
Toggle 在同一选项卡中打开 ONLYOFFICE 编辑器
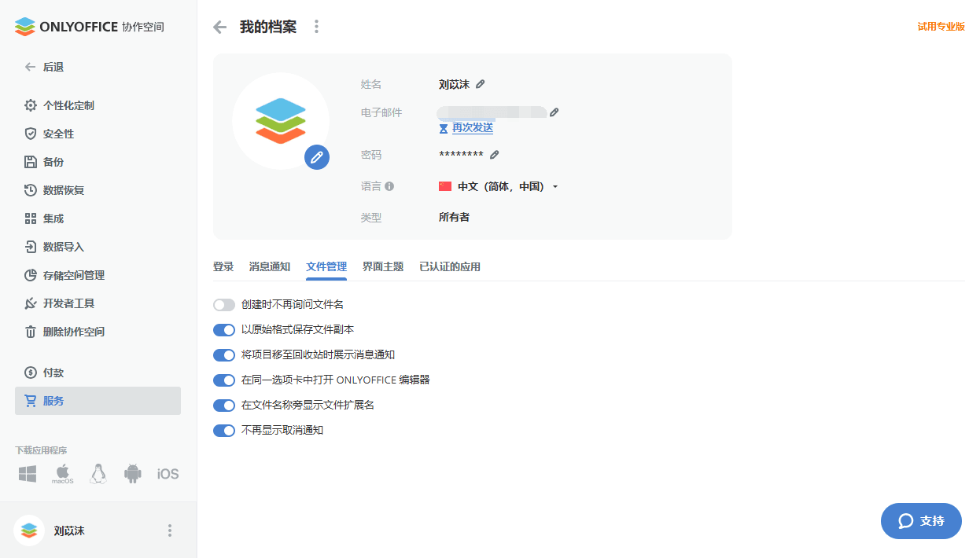pyautogui.click(x=224, y=380)
